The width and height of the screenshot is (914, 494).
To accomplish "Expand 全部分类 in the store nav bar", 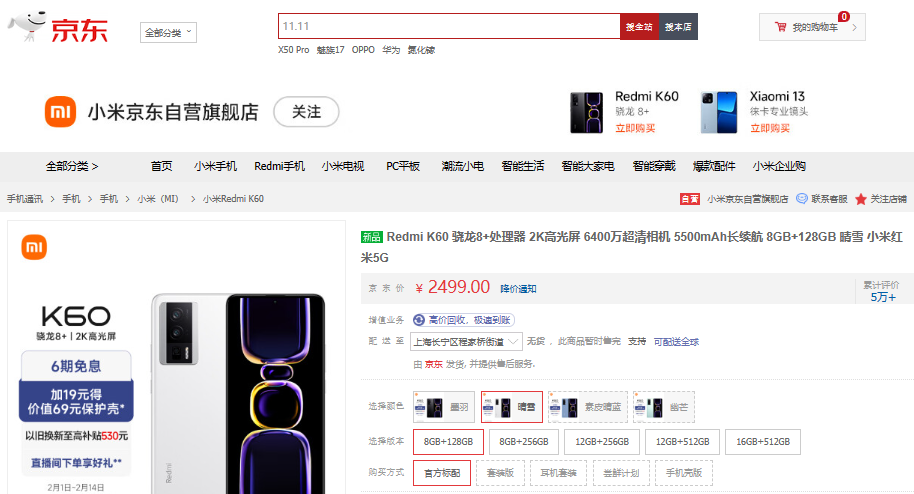I will tap(72, 166).
